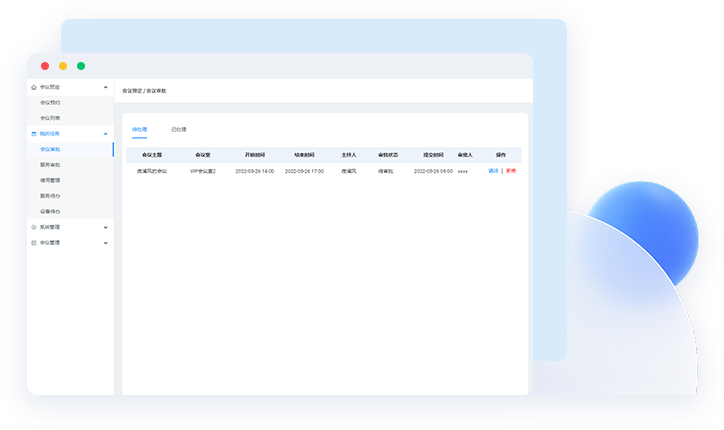Click the submit time 2022-05-26 09:00 cell

433,171
